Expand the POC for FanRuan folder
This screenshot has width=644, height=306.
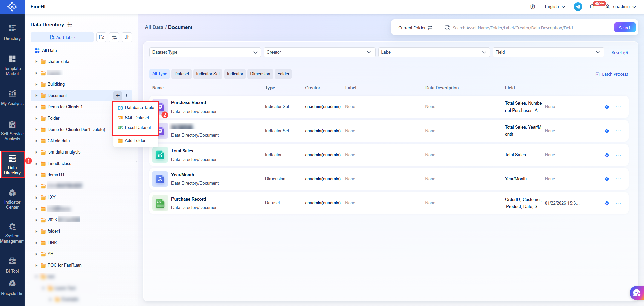click(x=36, y=265)
